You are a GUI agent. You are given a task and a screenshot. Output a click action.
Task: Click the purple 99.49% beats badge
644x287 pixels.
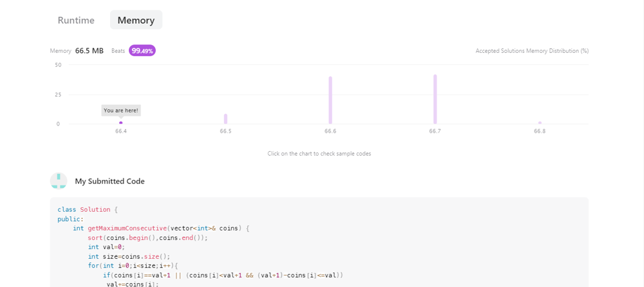click(x=142, y=51)
